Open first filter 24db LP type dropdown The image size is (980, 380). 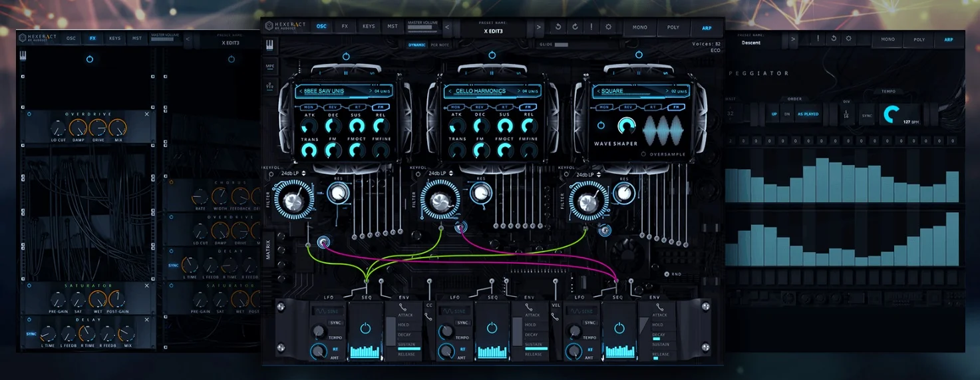click(293, 174)
